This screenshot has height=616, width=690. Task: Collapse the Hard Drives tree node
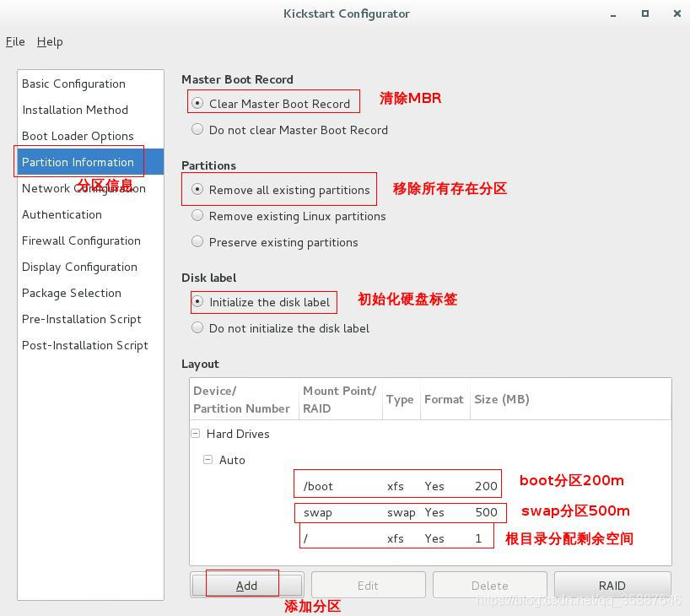[196, 434]
